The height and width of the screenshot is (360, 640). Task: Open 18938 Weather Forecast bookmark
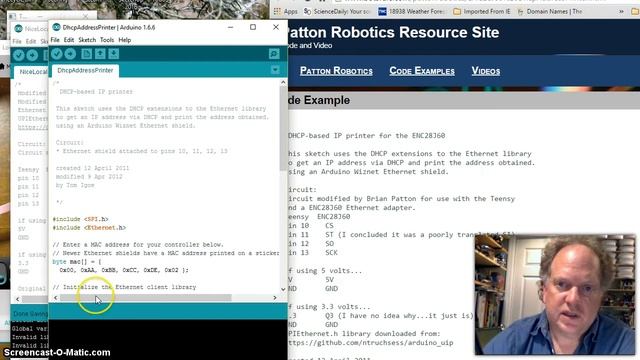coord(411,11)
